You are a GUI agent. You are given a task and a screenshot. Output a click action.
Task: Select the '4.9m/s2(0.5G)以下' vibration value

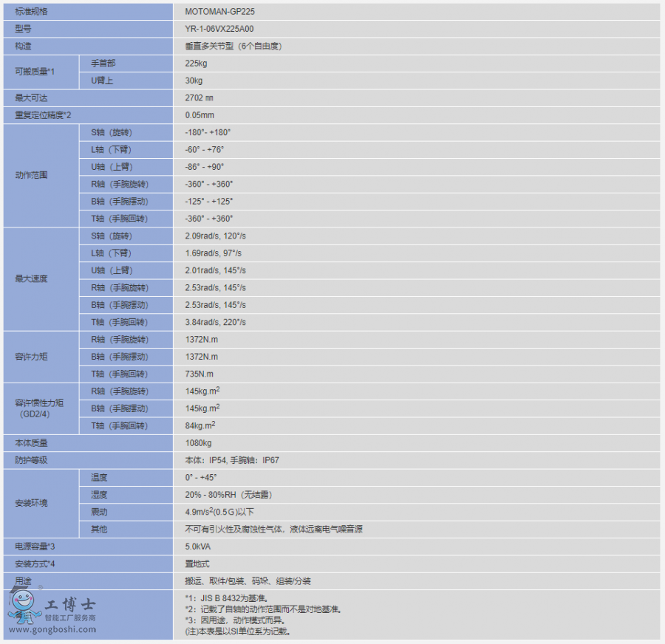(219, 512)
